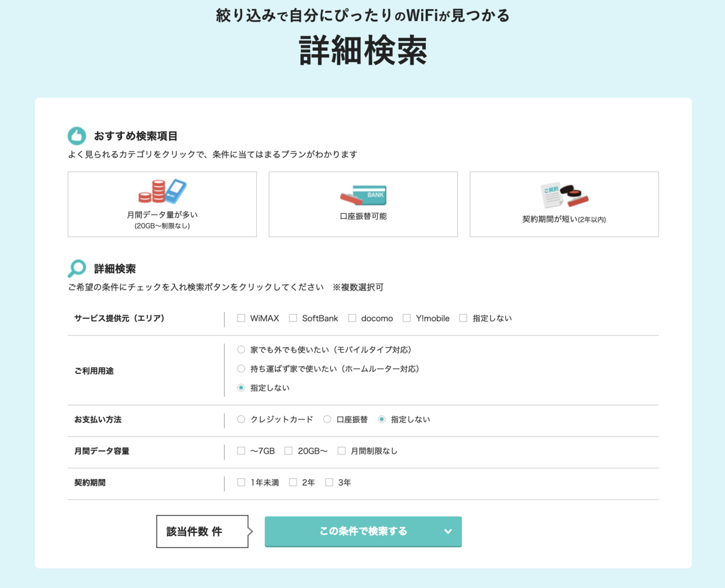Select 家でも外でも使いたい radio option
This screenshot has width=725, height=588.
(x=241, y=349)
